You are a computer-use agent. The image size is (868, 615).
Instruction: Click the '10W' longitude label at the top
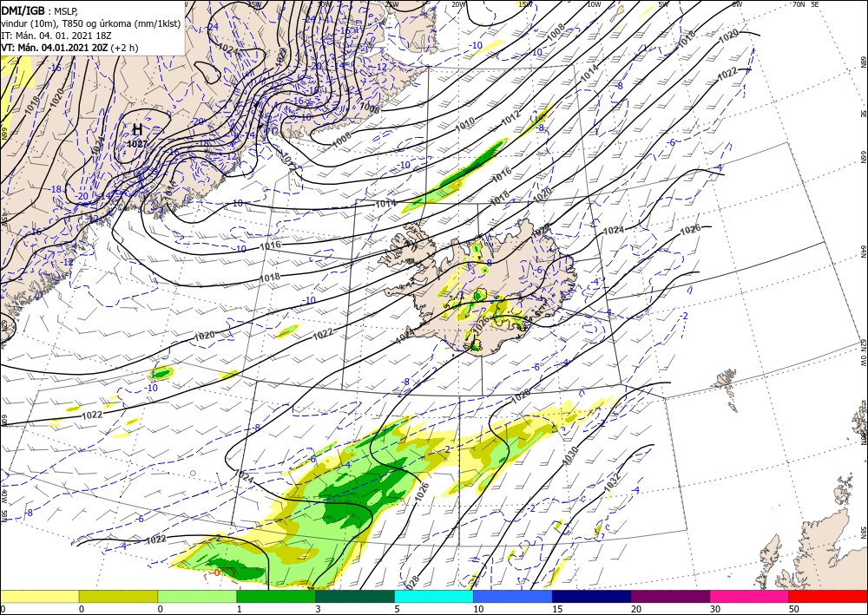pos(594,4)
